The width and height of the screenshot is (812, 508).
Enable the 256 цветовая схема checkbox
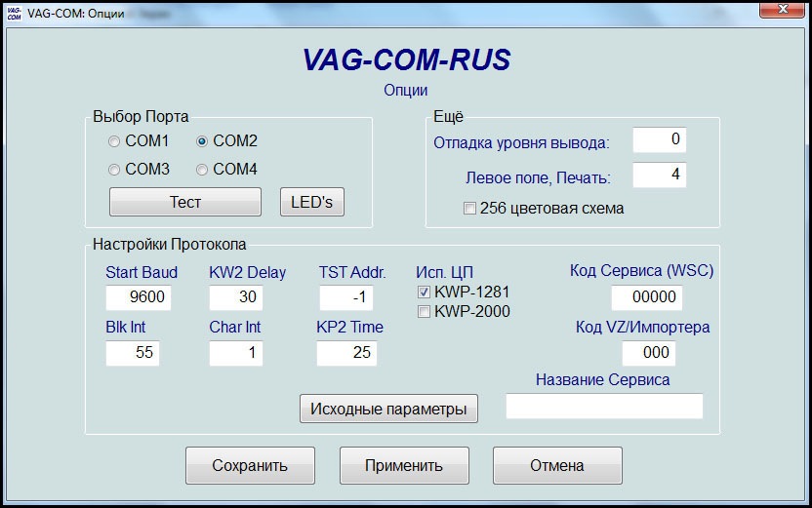pyautogui.click(x=469, y=209)
